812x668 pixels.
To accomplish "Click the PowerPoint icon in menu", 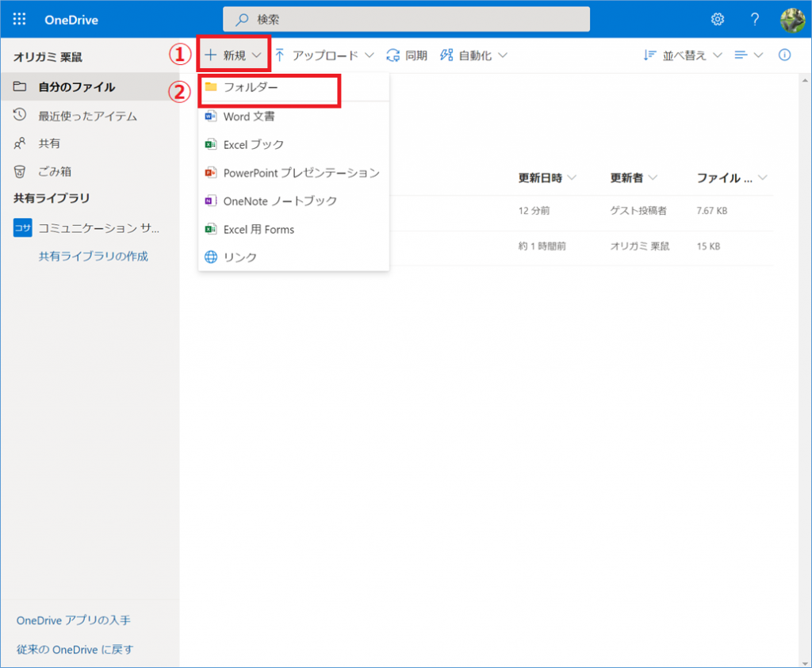I will click(x=211, y=173).
